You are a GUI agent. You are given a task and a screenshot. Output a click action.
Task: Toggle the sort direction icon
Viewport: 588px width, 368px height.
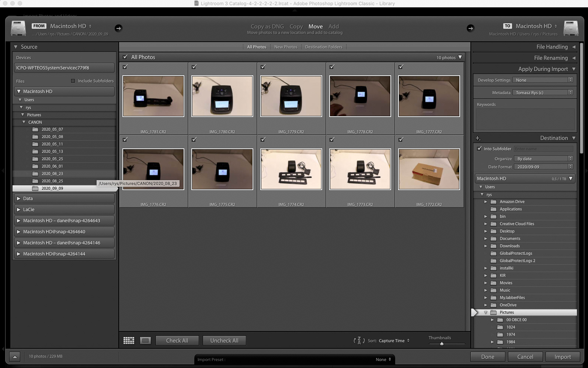coord(359,341)
